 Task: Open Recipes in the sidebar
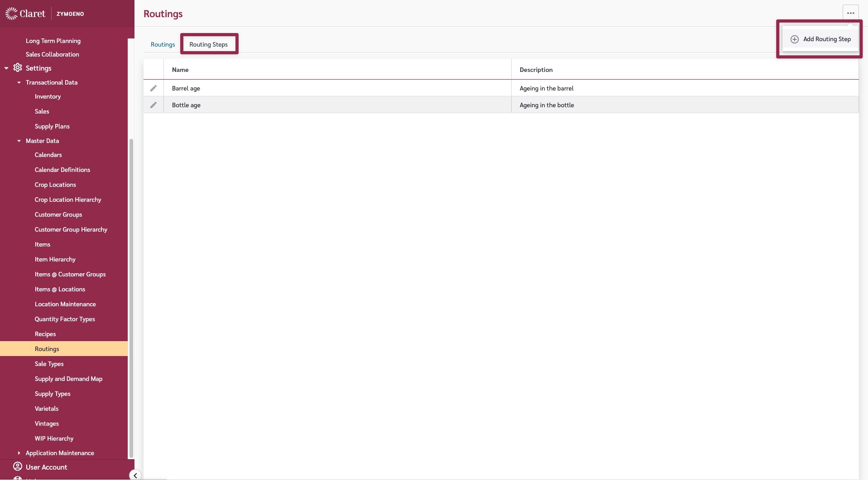coord(45,334)
